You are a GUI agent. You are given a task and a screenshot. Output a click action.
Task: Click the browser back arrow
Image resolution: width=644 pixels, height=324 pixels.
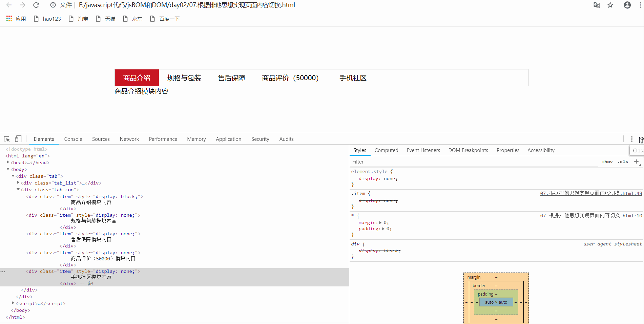[x=8, y=5]
